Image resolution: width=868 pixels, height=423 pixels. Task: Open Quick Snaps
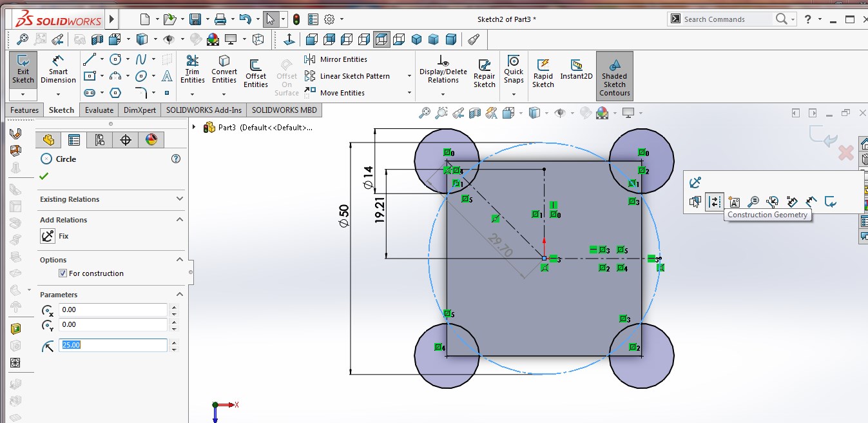[514, 69]
